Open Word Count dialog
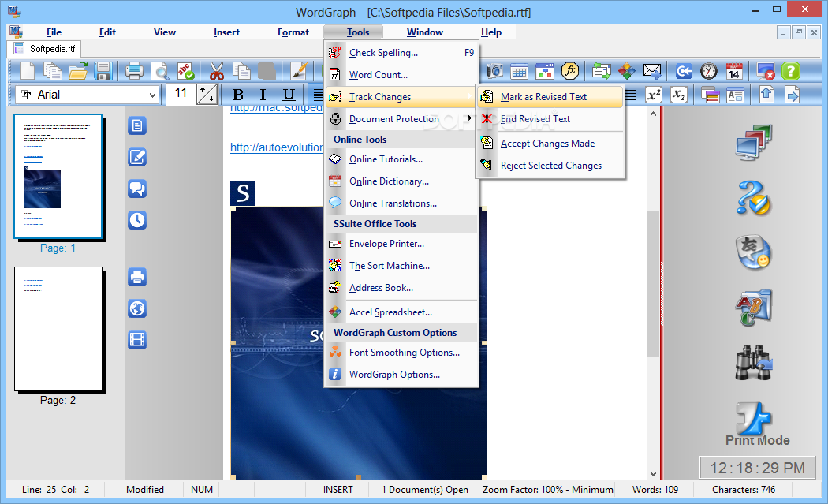The image size is (828, 504). [401, 74]
